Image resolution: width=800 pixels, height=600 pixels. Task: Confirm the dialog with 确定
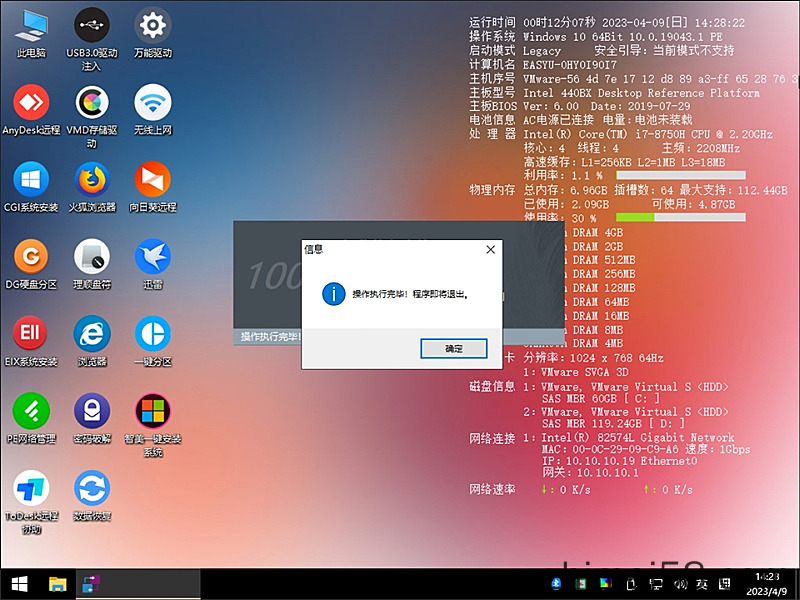pos(454,349)
